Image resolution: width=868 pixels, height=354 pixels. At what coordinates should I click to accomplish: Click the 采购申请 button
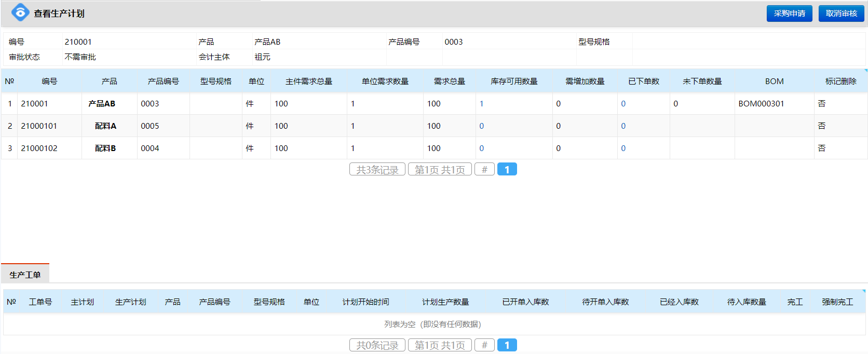(x=789, y=13)
